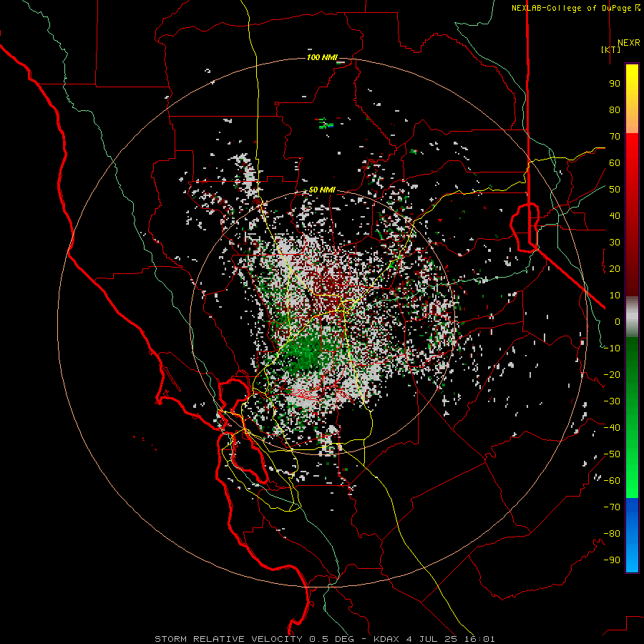Click the -80 value on velocity scale
The width and height of the screenshot is (644, 644).
point(612,534)
